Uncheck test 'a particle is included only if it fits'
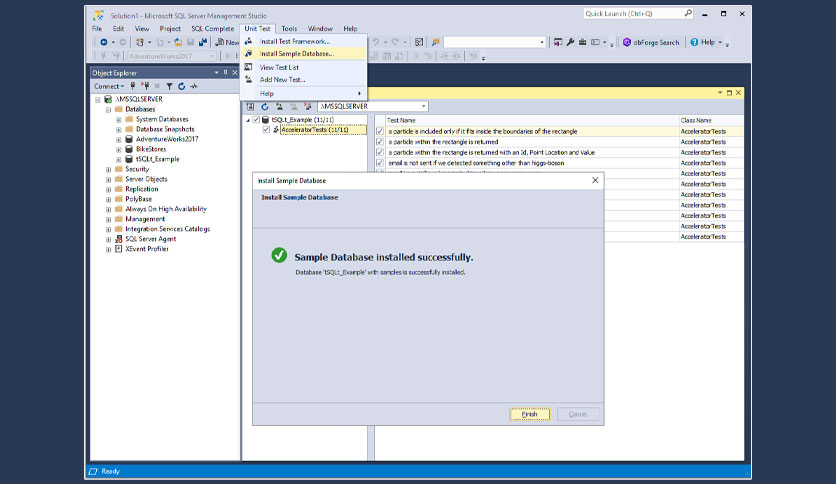The width and height of the screenshot is (836, 484). tap(380, 131)
